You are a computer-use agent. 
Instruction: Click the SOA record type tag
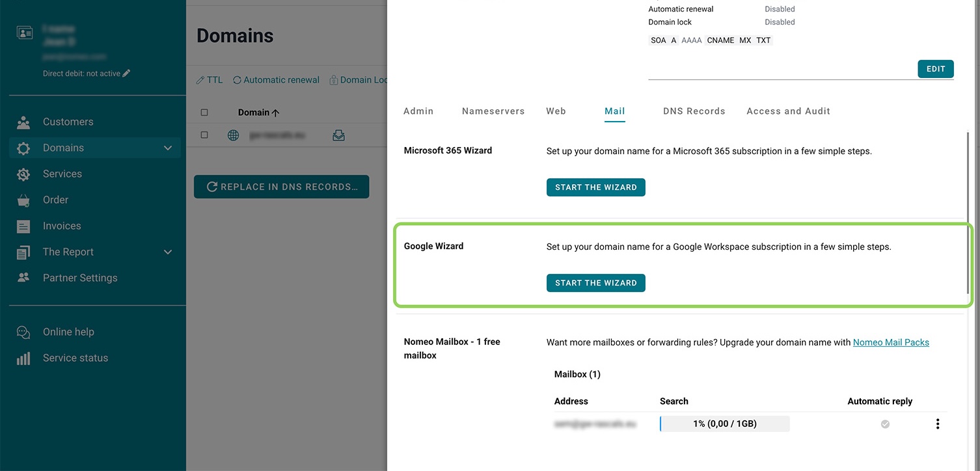(x=659, y=40)
